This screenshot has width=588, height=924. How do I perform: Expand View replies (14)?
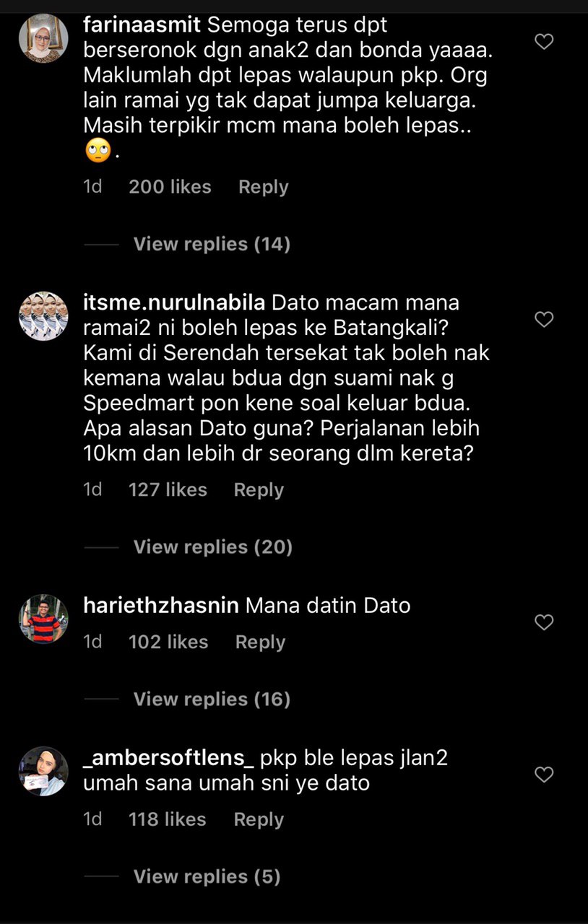pyautogui.click(x=212, y=244)
